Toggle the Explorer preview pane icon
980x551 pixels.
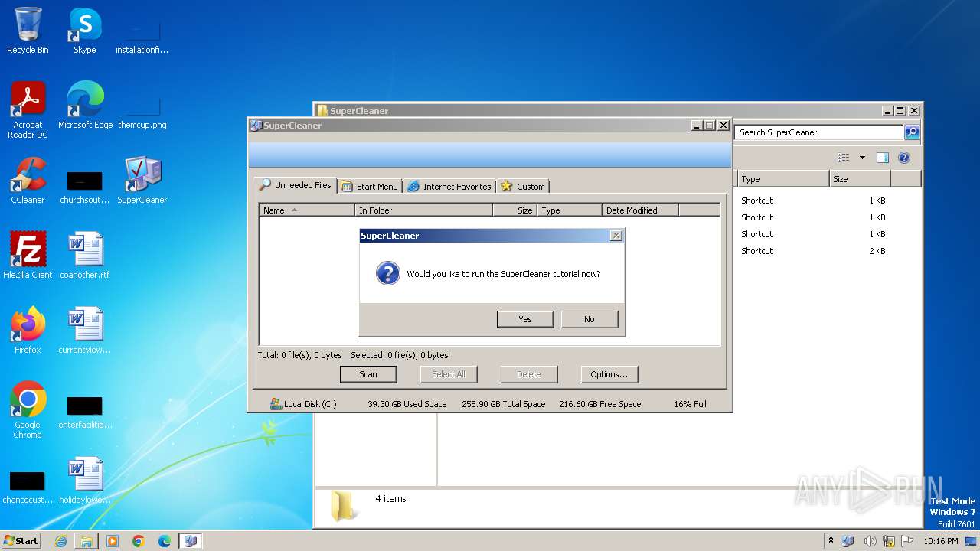[883, 158]
